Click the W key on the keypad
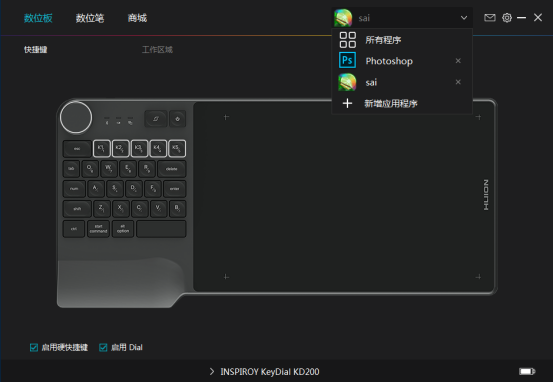This screenshot has width=554, height=382. click(109, 169)
